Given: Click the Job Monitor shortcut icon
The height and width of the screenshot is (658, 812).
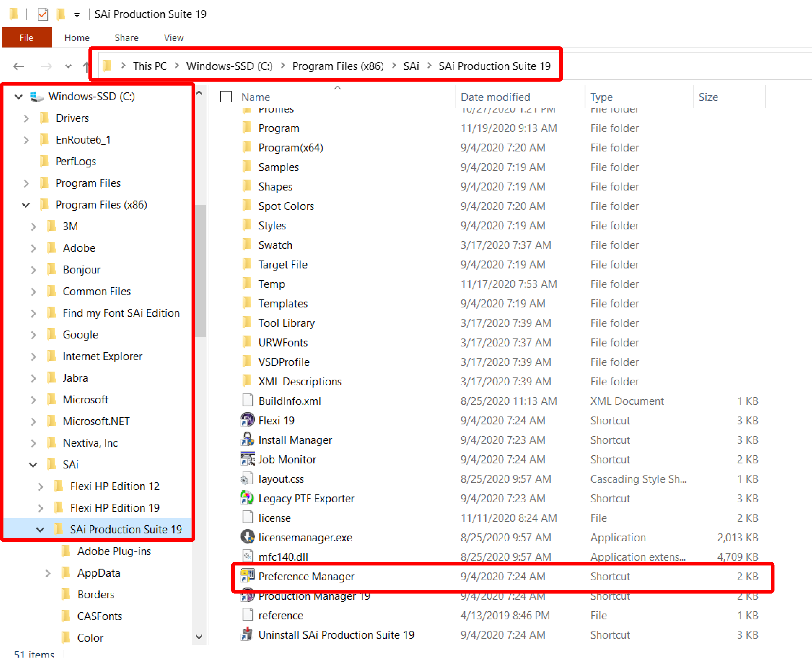Looking at the screenshot, I should 247,459.
